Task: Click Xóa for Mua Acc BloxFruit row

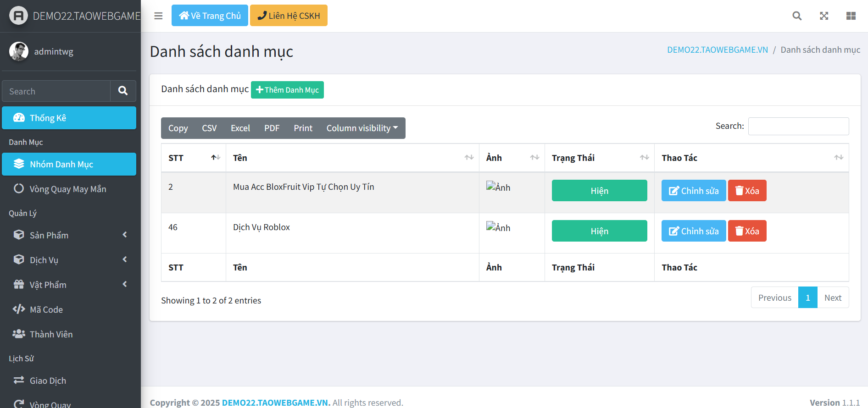Action: point(747,191)
